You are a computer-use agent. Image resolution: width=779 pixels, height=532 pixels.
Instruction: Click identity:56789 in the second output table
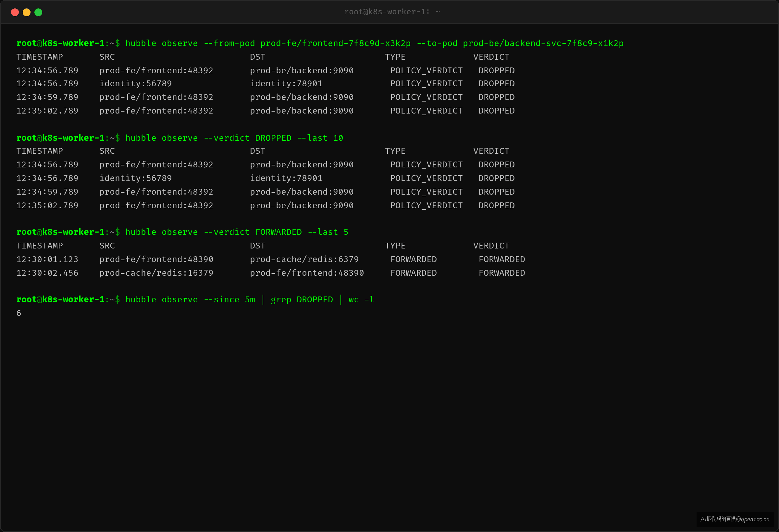pos(135,178)
